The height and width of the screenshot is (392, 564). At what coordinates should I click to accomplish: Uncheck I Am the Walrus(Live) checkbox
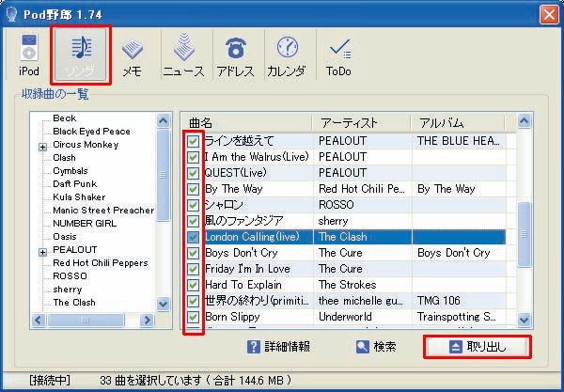pyautogui.click(x=193, y=157)
